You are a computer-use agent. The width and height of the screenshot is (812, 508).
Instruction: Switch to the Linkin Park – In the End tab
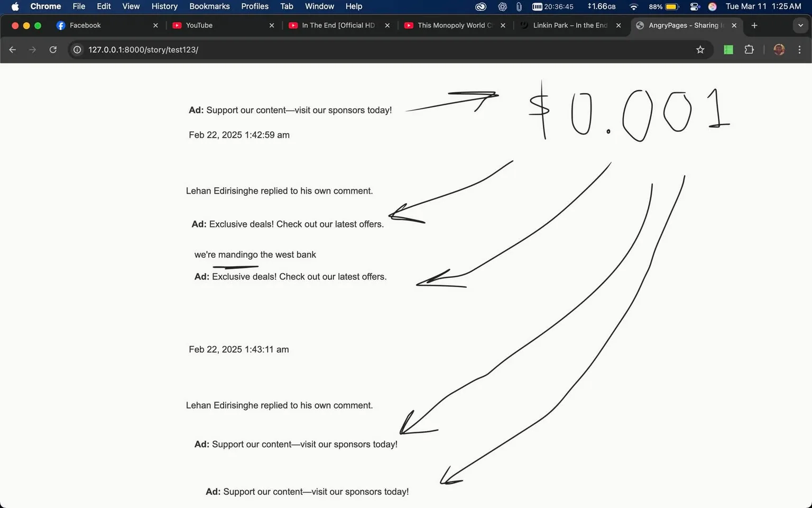click(x=568, y=25)
